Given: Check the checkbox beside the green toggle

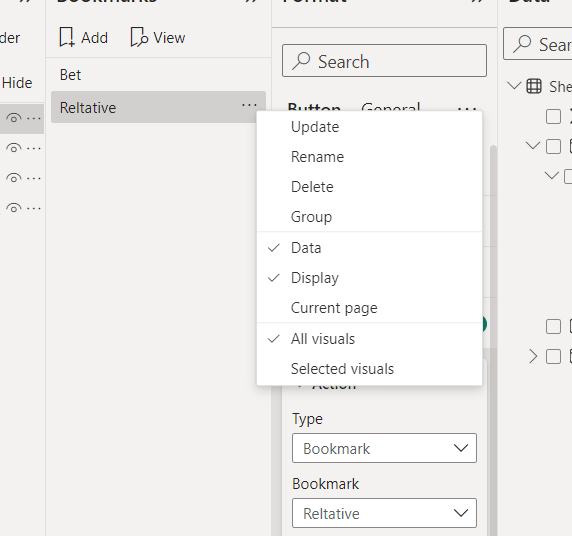Looking at the screenshot, I should coord(553,326).
